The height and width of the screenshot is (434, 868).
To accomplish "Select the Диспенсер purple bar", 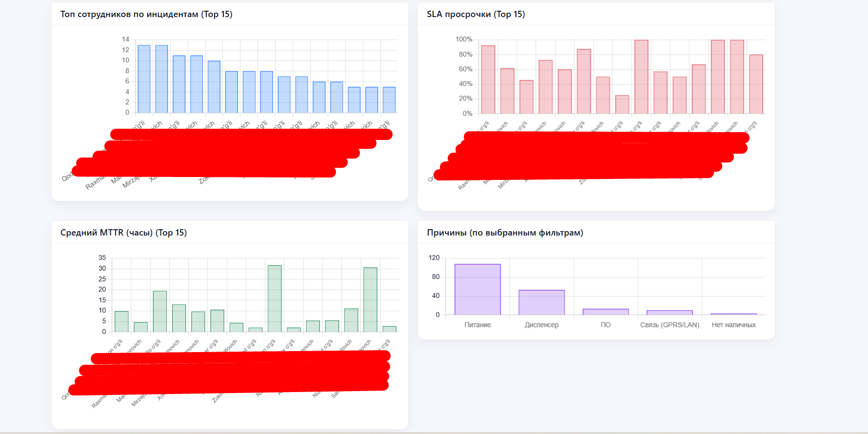I will tap(541, 302).
